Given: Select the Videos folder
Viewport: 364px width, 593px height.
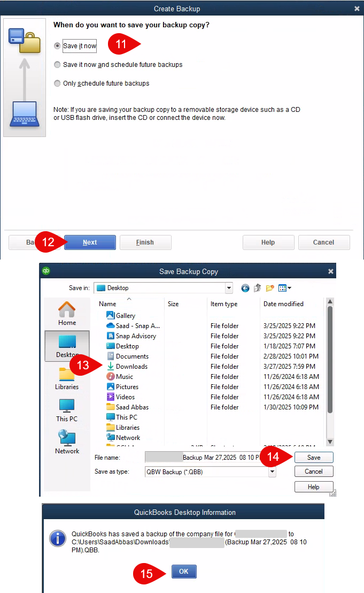Looking at the screenshot, I should pos(120,397).
